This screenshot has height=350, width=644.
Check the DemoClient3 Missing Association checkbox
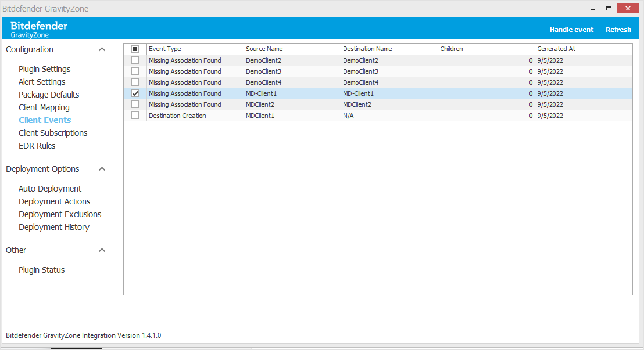[135, 71]
